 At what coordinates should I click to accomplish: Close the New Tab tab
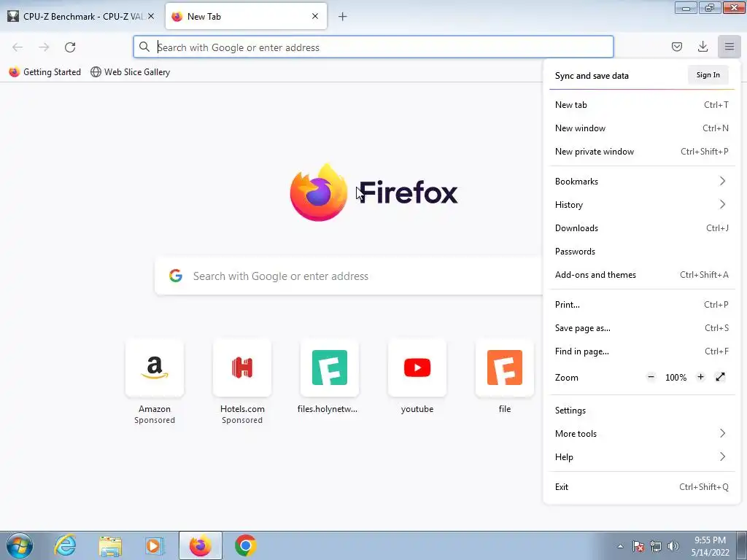tap(315, 16)
